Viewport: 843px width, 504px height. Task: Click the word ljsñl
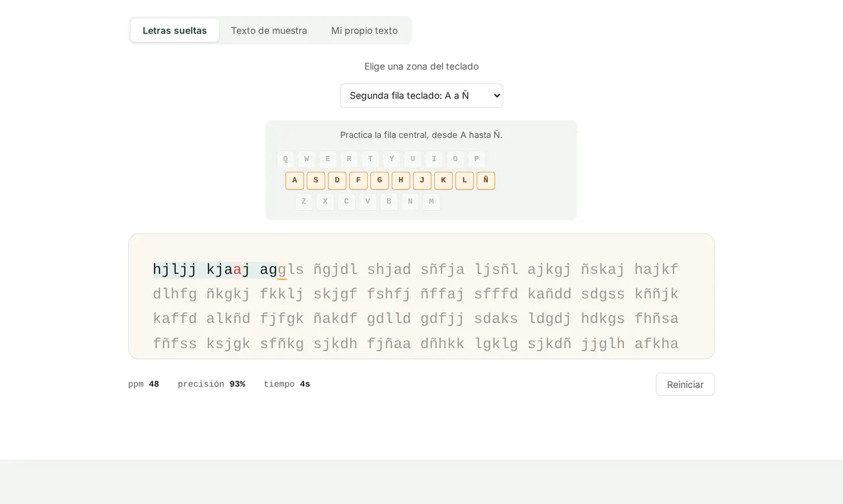pos(496,270)
